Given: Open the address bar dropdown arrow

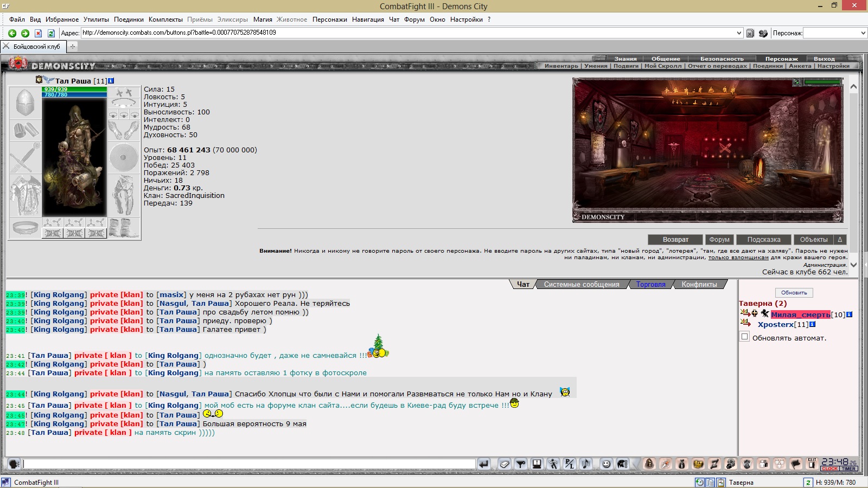Looking at the screenshot, I should click(x=739, y=33).
